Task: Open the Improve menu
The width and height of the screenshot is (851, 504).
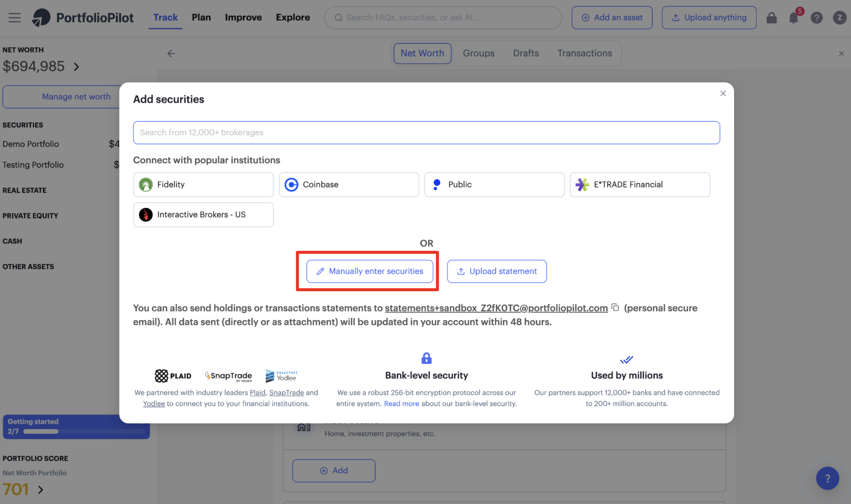Action: pyautogui.click(x=243, y=17)
